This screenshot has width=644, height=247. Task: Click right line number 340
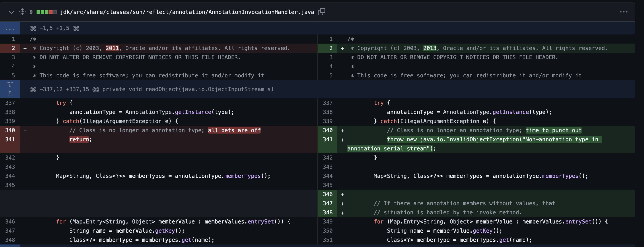(327, 130)
